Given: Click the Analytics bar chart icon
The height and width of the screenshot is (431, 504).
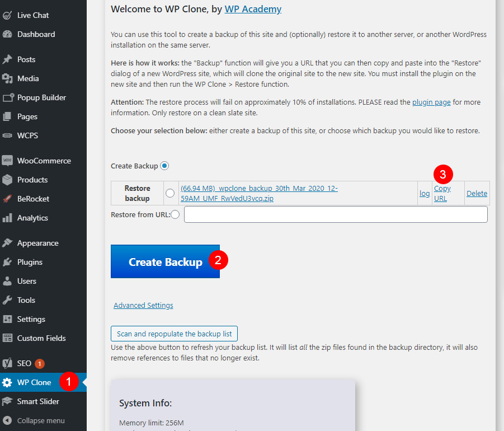Looking at the screenshot, I should point(7,218).
